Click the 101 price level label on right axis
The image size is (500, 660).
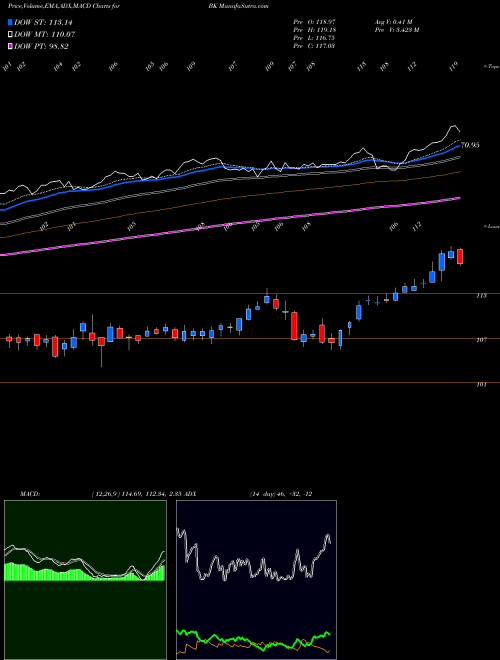481,384
